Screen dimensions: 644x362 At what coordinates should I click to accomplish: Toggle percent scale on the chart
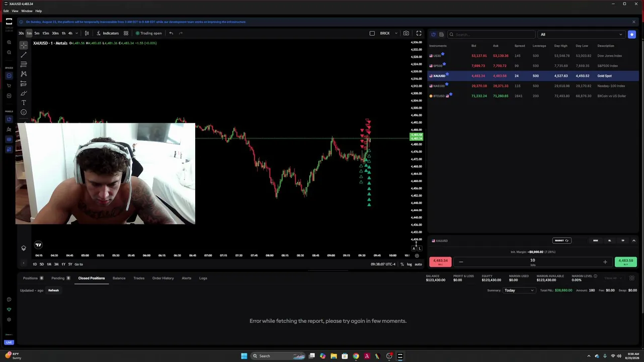tap(402, 264)
